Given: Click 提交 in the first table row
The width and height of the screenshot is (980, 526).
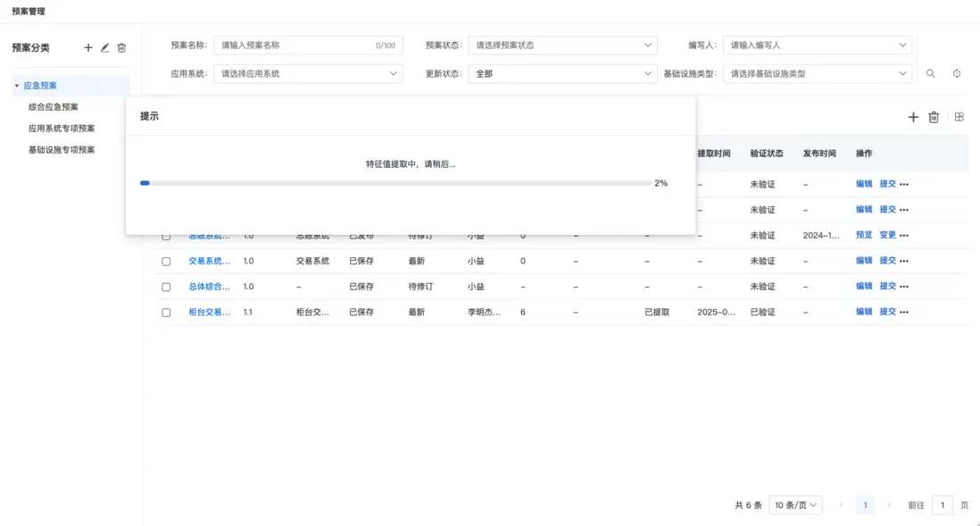Looking at the screenshot, I should point(887,184).
